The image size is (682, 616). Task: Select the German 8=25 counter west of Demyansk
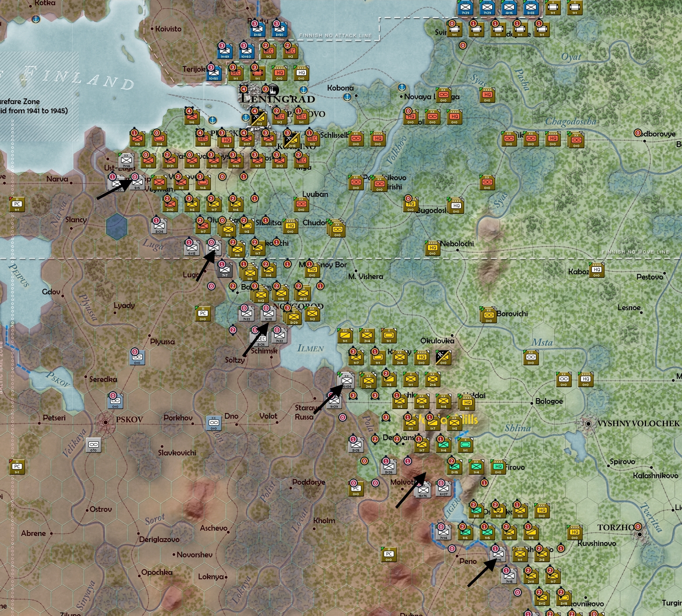356,445
